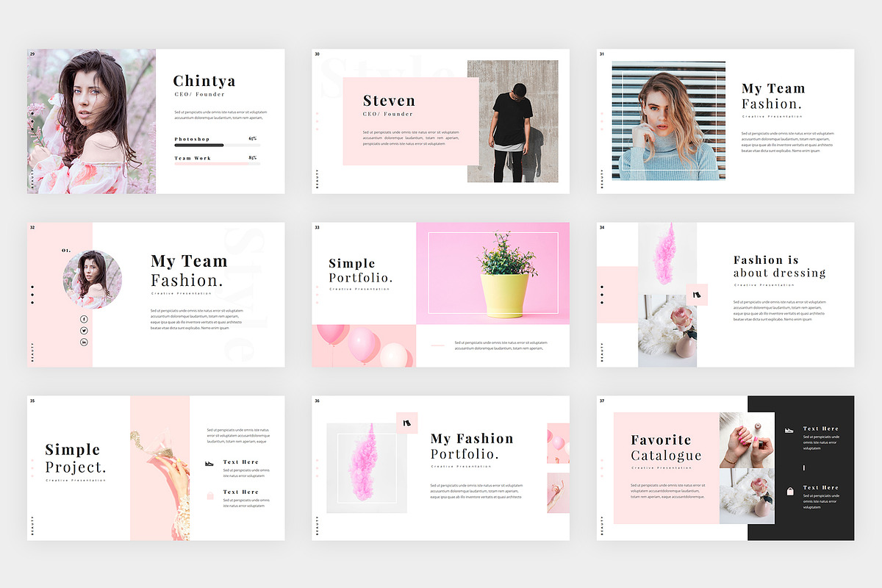The width and height of the screenshot is (882, 588).
Task: Click the '01.' label on slide 32
Action: [x=66, y=251]
